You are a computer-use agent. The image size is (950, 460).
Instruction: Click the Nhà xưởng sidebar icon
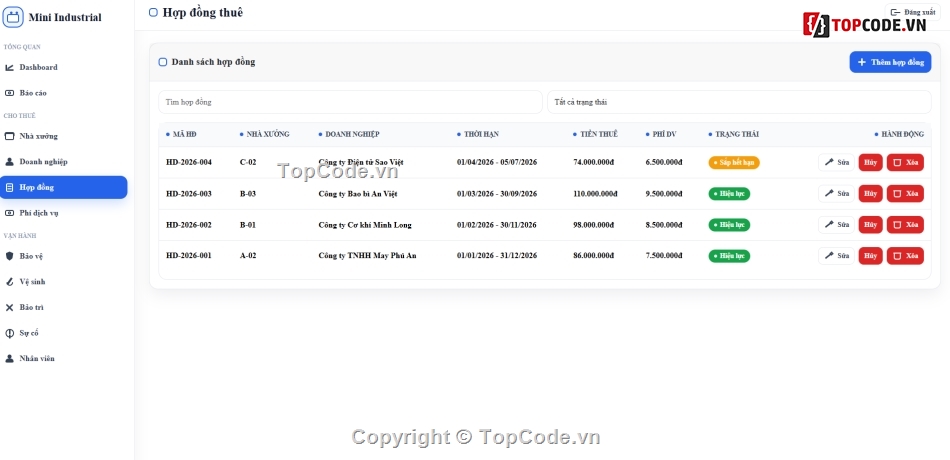click(9, 136)
